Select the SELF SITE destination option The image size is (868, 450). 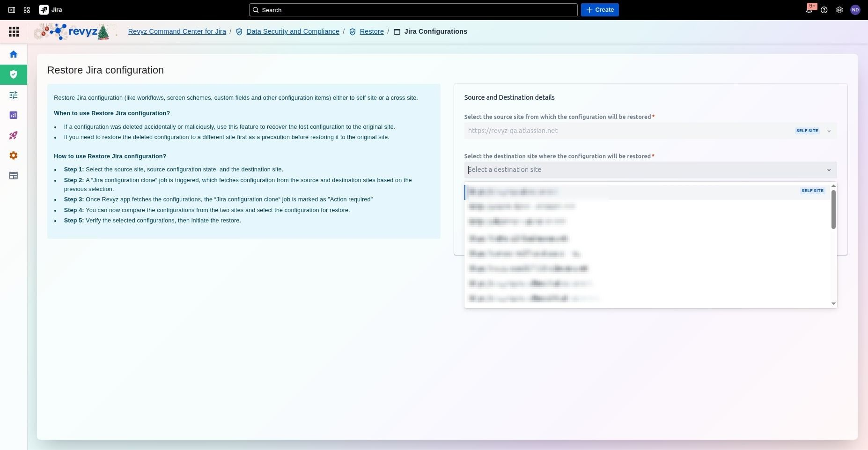(646, 192)
